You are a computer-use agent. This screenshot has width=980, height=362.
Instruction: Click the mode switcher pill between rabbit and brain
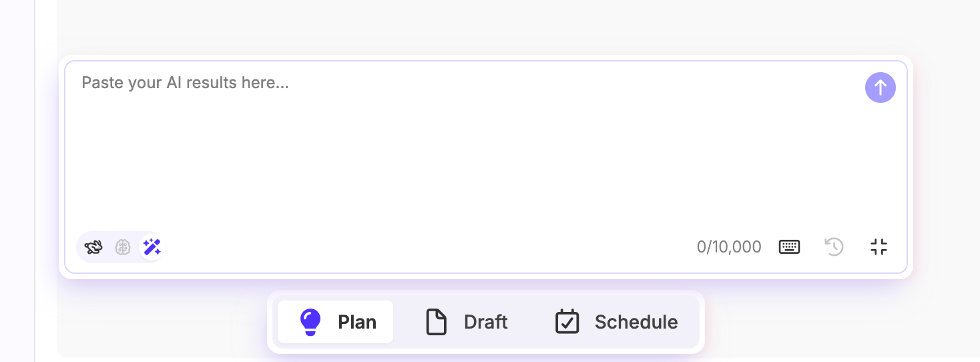point(108,247)
